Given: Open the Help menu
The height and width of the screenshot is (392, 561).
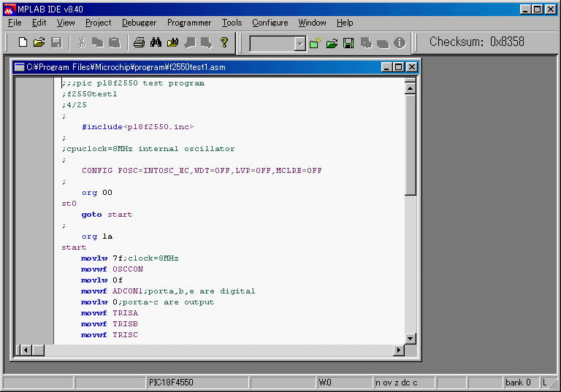Looking at the screenshot, I should click(x=345, y=23).
